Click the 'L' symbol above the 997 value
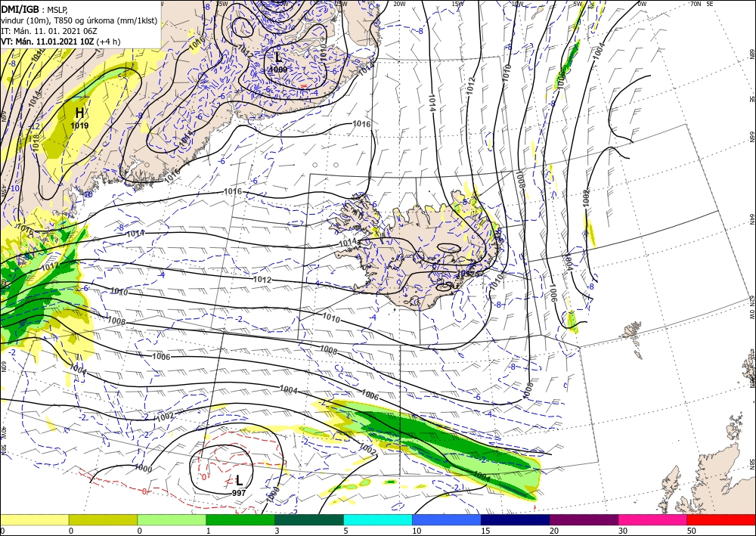The height and width of the screenshot is (536, 756). coord(239,480)
